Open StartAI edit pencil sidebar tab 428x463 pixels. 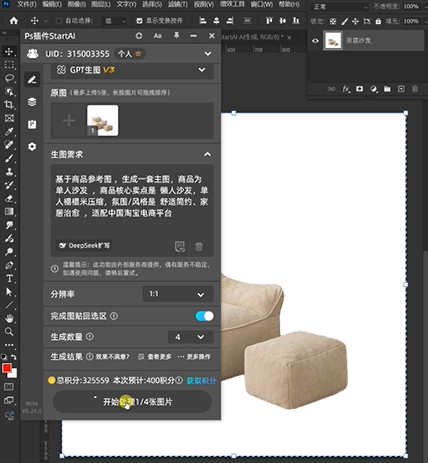tap(32, 80)
